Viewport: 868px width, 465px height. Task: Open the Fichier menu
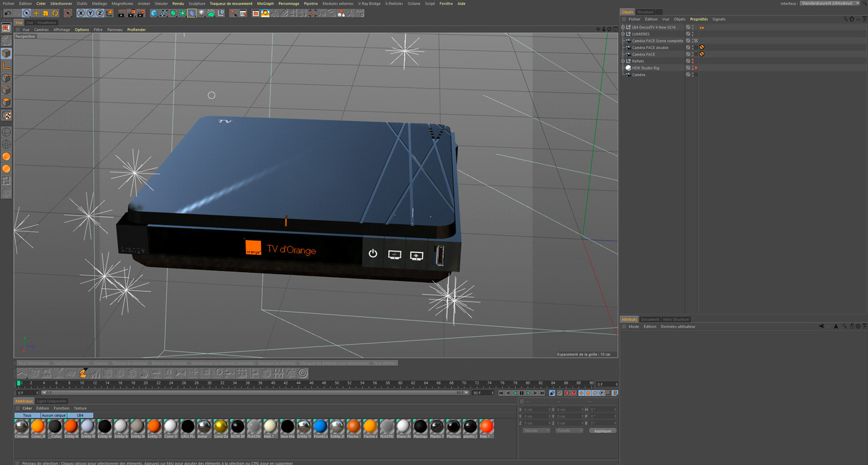(9, 4)
